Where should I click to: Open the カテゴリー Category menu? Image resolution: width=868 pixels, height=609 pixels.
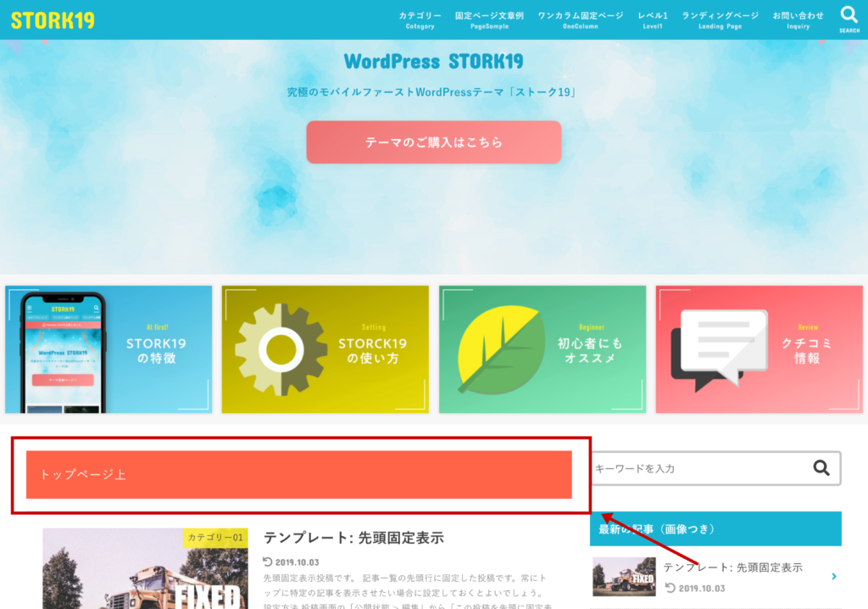point(420,20)
